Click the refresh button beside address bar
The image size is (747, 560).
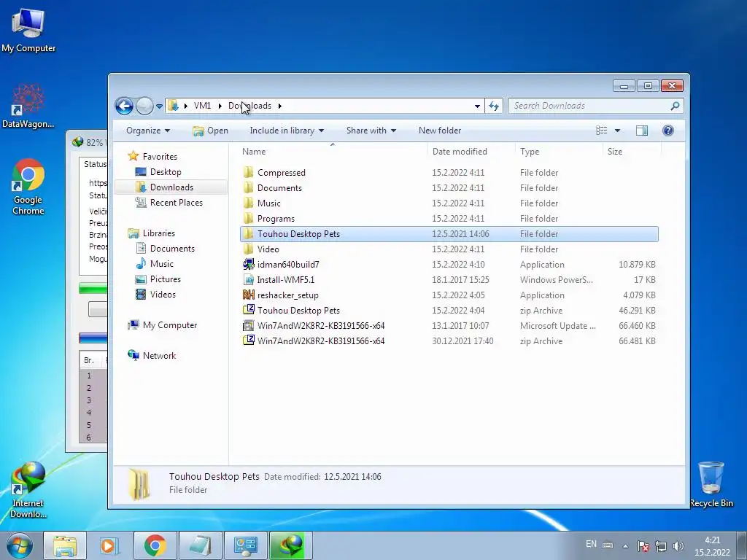(x=494, y=106)
